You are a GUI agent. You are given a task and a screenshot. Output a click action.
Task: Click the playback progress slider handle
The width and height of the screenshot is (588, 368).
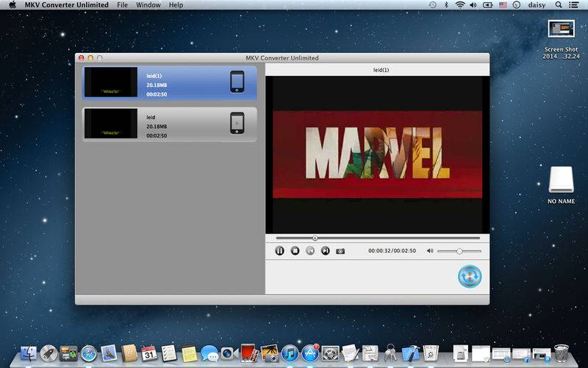315,238
